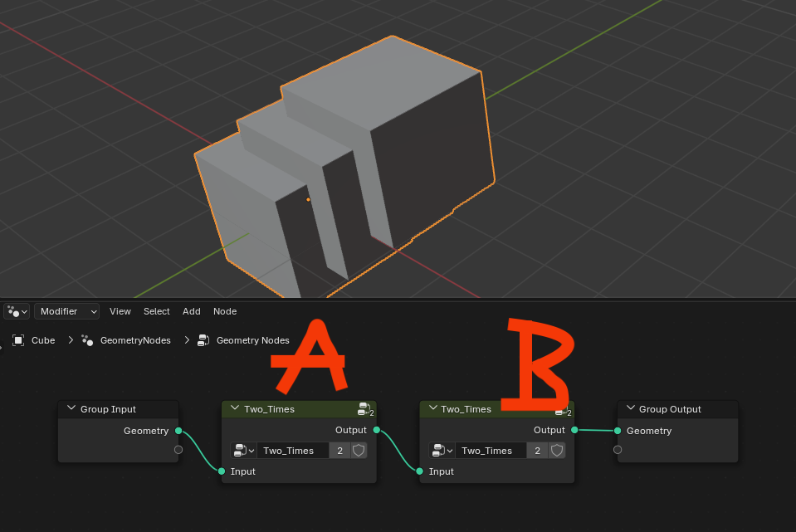Click the Output socket of the Two_Times node feeding Group Output

(574, 430)
